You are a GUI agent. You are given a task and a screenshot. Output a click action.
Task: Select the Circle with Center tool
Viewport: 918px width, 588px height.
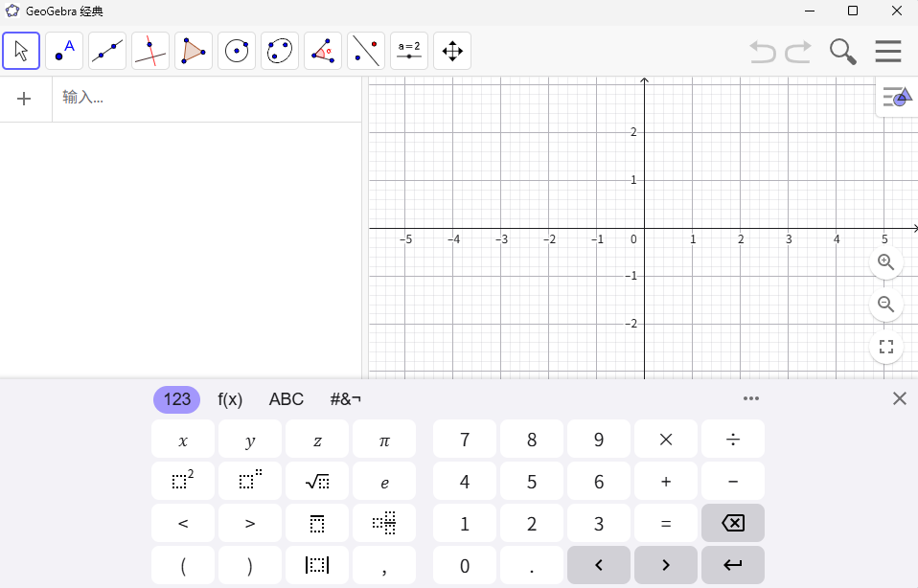tap(237, 50)
